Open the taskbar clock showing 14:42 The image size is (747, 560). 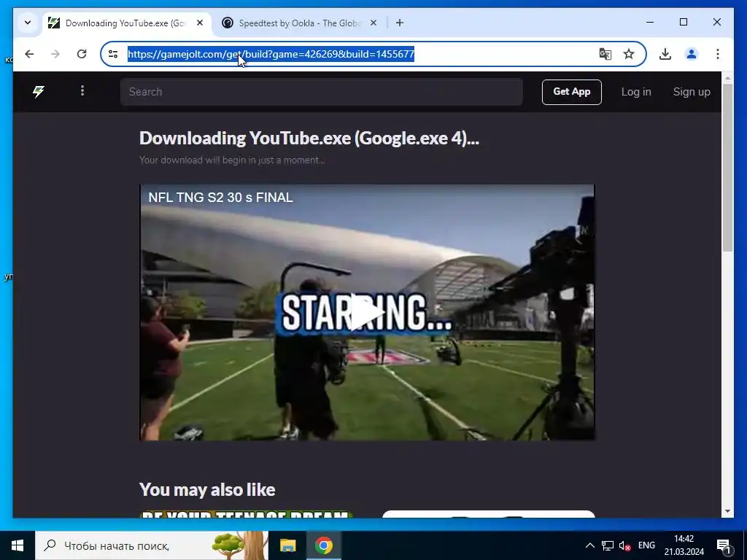point(684,545)
